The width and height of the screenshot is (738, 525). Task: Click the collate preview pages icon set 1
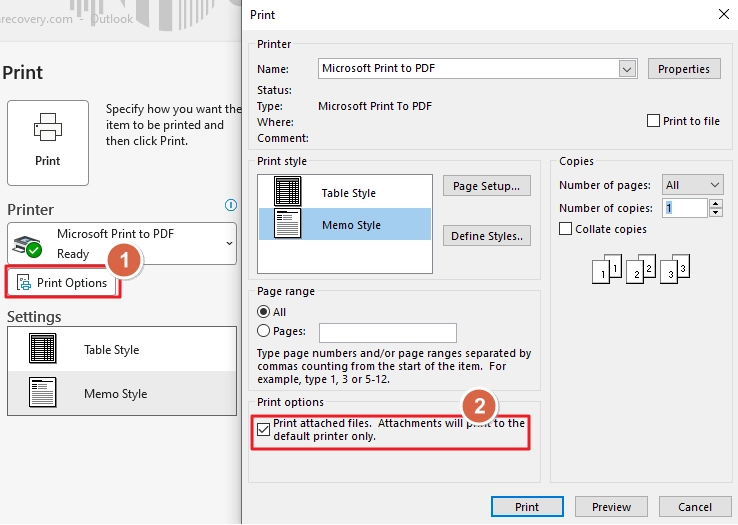tap(607, 269)
